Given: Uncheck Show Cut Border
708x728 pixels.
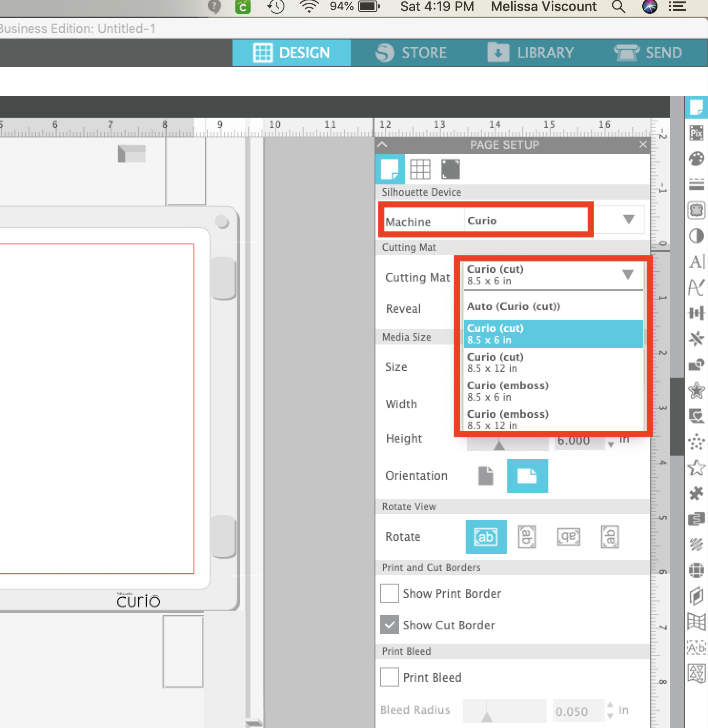Looking at the screenshot, I should coord(389,625).
